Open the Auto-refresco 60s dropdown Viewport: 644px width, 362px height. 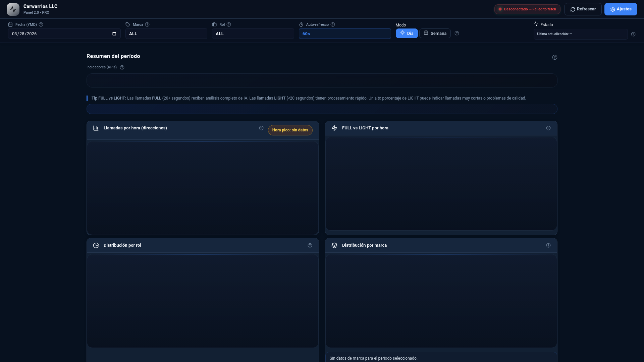345,34
